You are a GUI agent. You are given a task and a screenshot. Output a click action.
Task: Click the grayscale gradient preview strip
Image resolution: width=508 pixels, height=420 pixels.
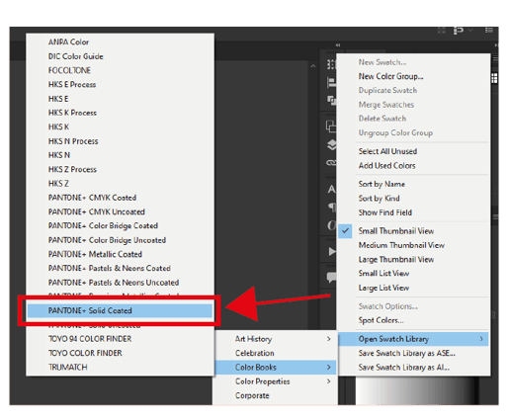(417, 390)
